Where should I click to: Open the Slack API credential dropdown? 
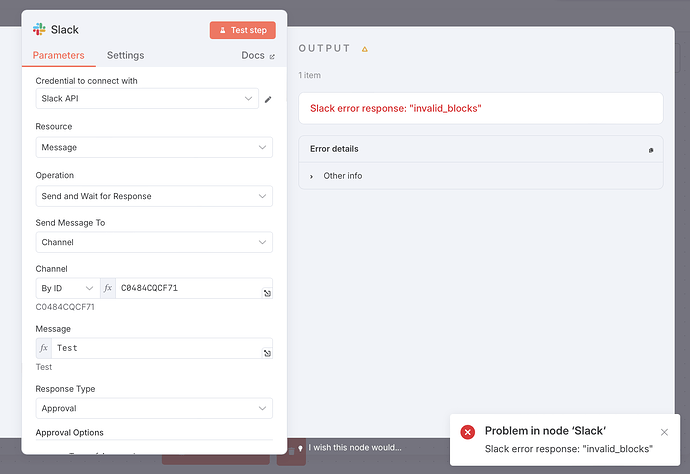(x=147, y=99)
